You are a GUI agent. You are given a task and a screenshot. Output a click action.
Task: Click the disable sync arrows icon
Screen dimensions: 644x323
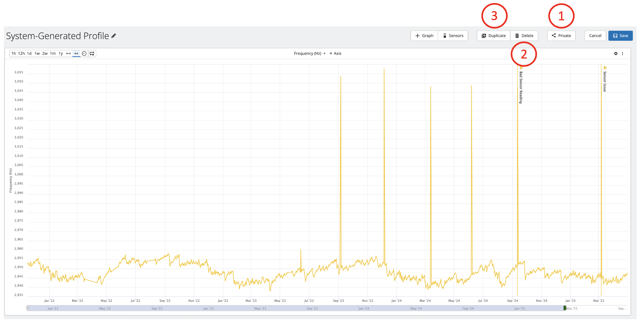tap(92, 54)
